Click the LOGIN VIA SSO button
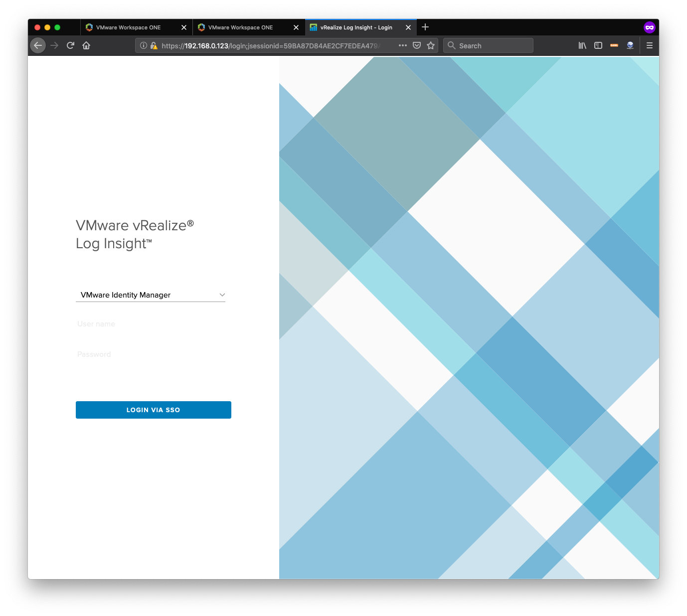 [154, 410]
